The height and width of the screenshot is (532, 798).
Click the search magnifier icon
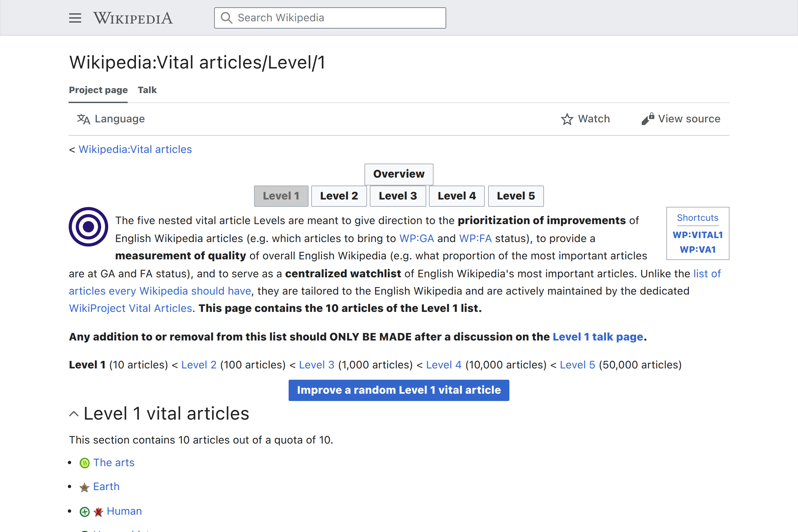pyautogui.click(x=226, y=18)
